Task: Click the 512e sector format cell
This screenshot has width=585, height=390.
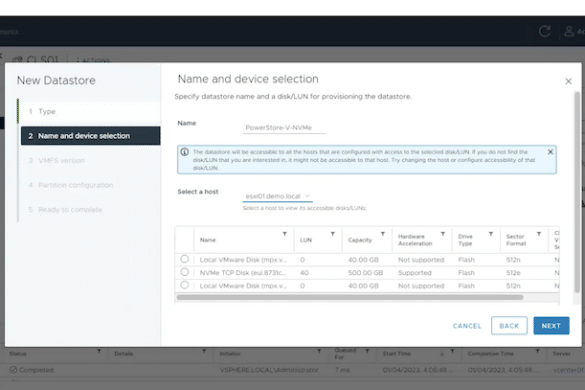Action: point(513,273)
